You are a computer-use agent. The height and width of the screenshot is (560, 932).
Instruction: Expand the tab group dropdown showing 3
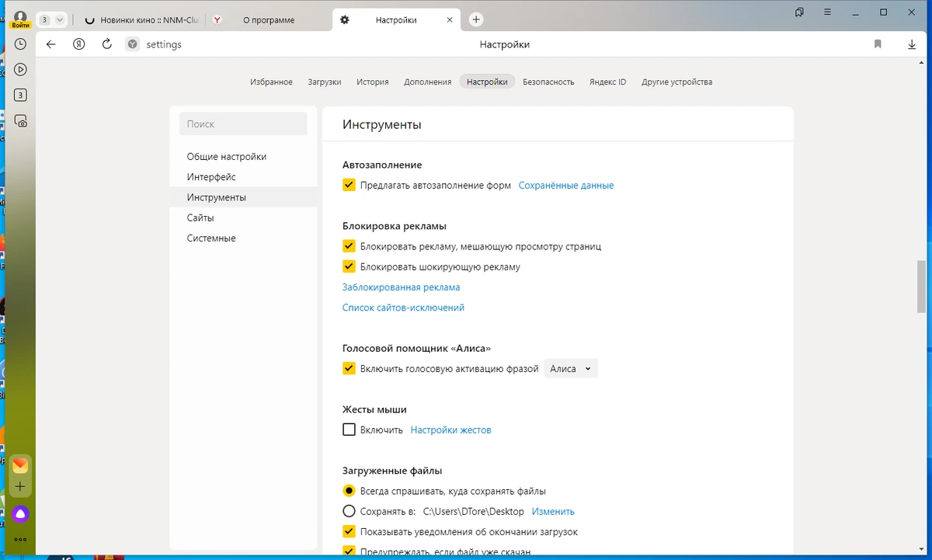[x=52, y=19]
